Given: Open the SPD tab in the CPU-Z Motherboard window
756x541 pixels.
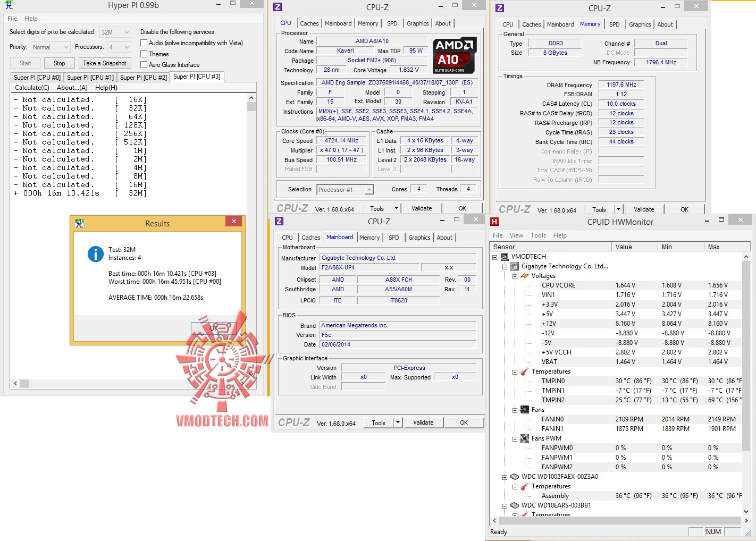Looking at the screenshot, I should pos(394,238).
